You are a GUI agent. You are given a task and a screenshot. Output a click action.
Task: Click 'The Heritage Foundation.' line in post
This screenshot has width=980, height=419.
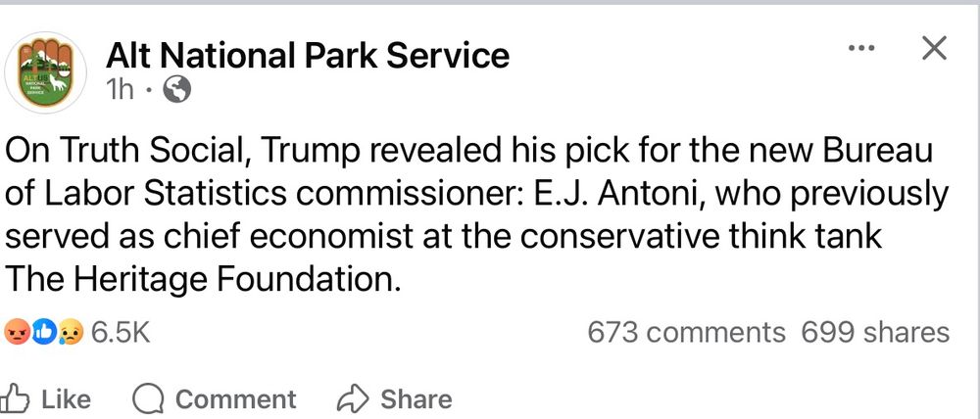pyautogui.click(x=202, y=278)
